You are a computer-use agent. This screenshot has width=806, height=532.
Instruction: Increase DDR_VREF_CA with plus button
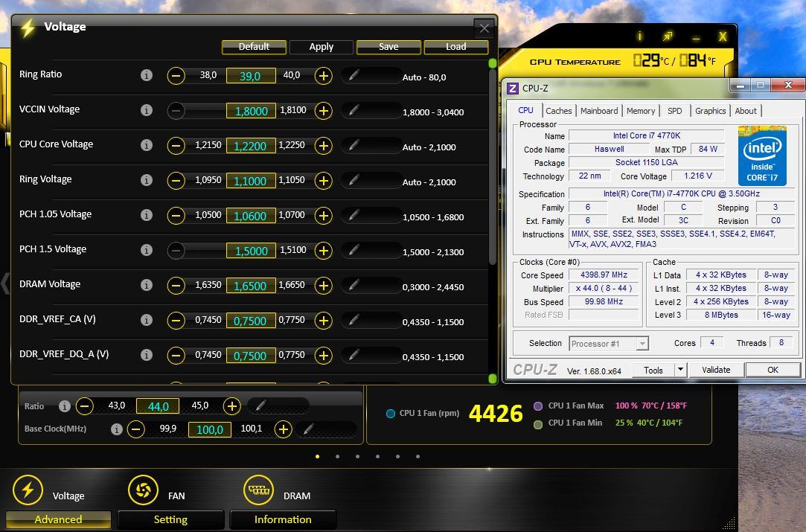coord(323,321)
